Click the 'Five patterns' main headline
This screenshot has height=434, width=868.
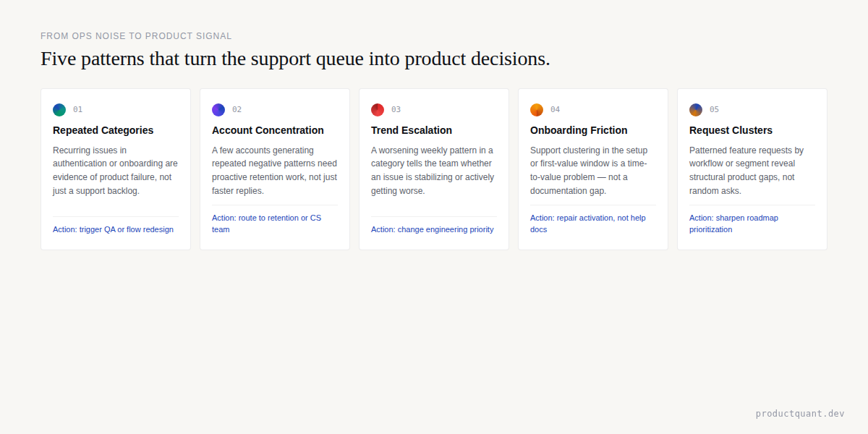coord(295,59)
